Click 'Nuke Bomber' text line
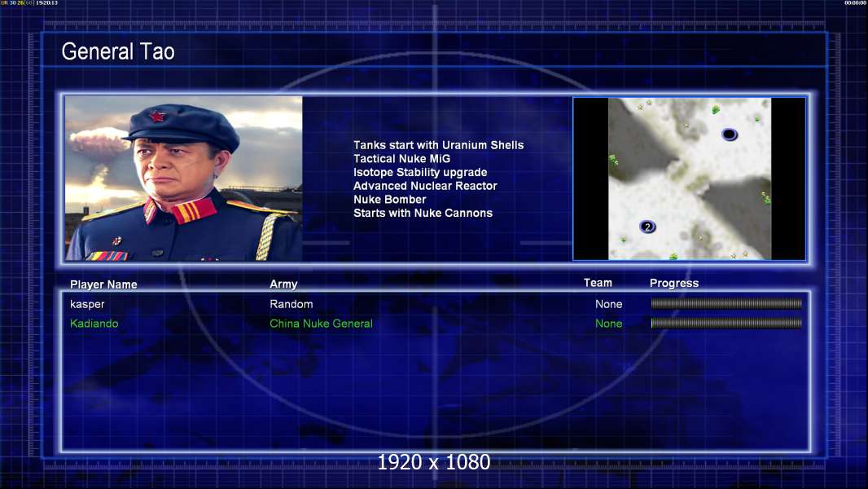The width and height of the screenshot is (868, 489). [x=390, y=200]
